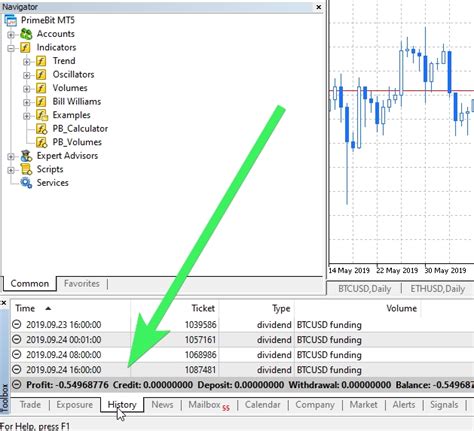Open the Trade tab in Toolbox
Screen dimensions: 474x431
point(30,404)
